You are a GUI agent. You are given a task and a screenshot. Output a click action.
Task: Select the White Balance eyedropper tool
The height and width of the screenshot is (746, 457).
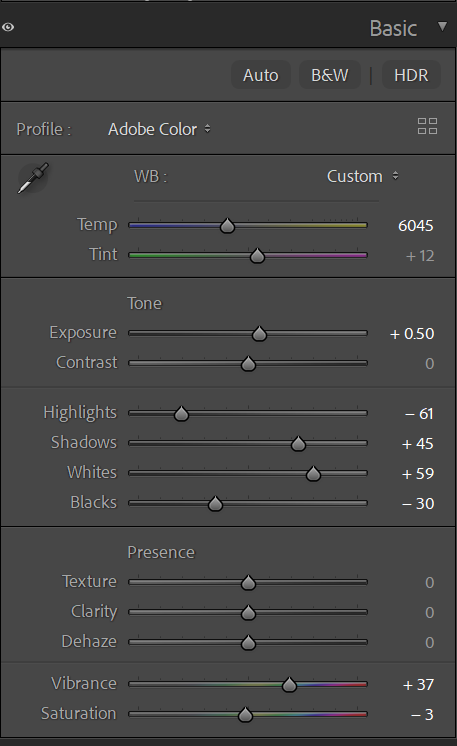click(x=33, y=178)
